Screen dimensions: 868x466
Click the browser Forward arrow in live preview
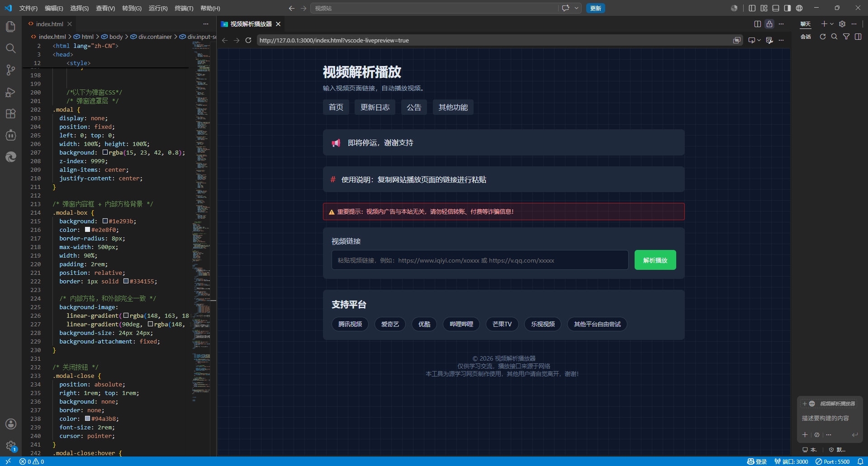point(237,40)
